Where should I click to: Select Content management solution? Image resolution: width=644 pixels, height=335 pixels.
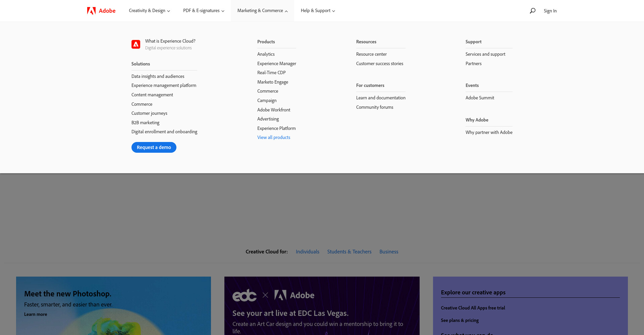point(152,95)
